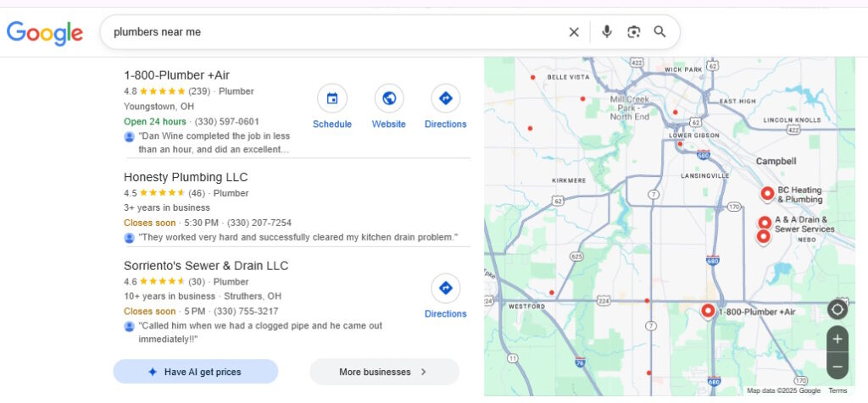The height and width of the screenshot is (403, 868).
Task: Open the map Terms link
Action: 837,390
